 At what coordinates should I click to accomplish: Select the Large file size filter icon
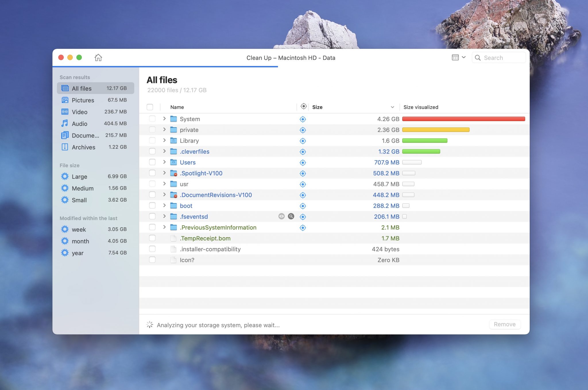[65, 176]
